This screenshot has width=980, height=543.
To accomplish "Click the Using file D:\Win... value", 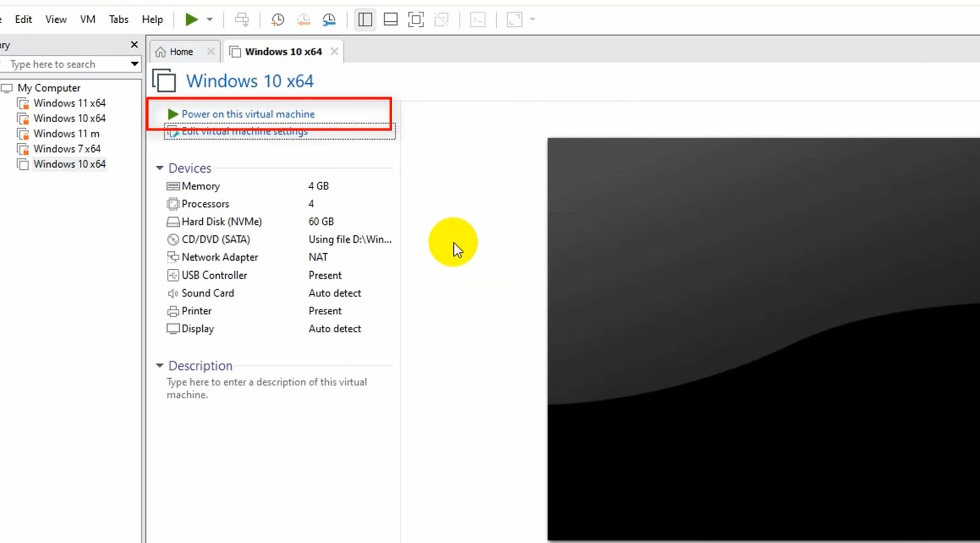I will (x=350, y=239).
